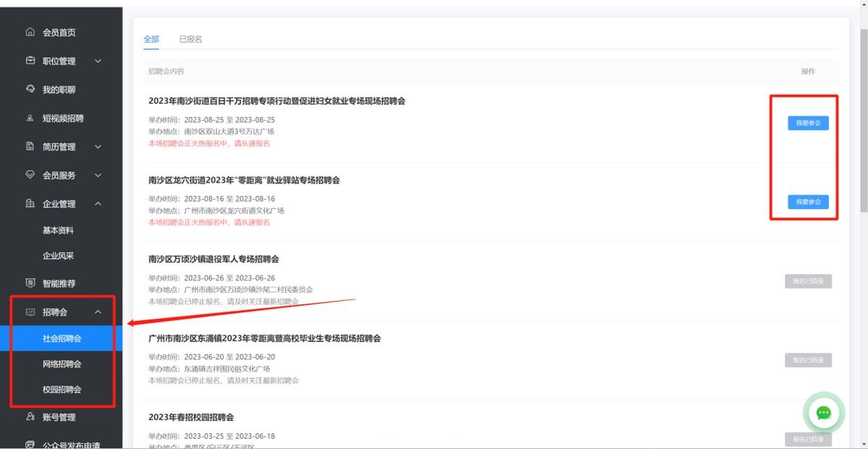Open 我的职聊 via its chat icon
This screenshot has width=868, height=449.
tap(29, 89)
